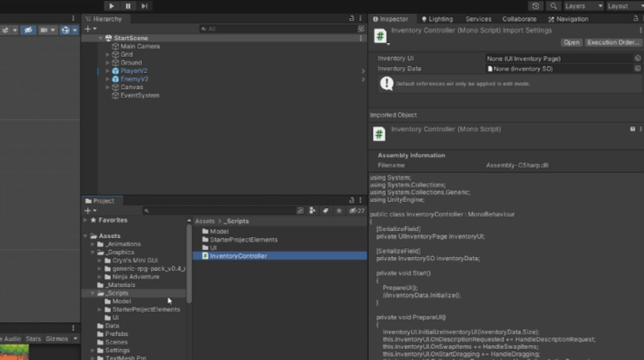The height and width of the screenshot is (360, 644).
Task: Click the Pause button in the top toolbar
Action: (127, 6)
